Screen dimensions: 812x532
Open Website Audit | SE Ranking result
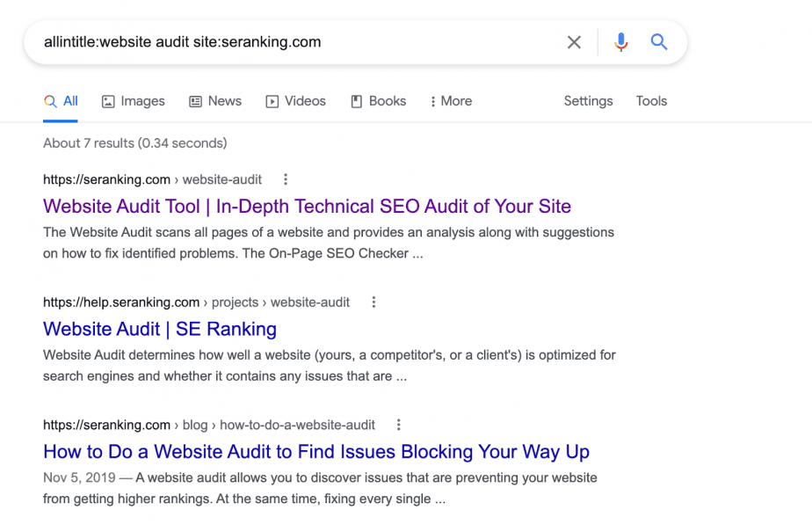tap(160, 329)
